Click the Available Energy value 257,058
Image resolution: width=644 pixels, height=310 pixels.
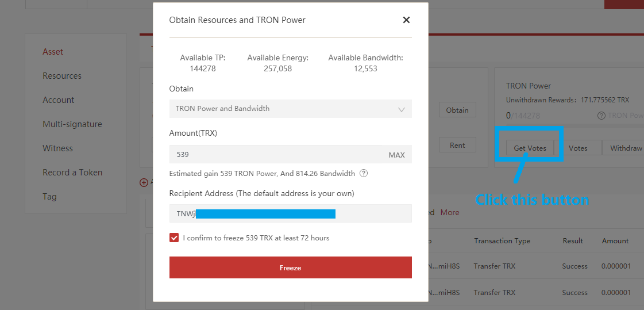(277, 68)
